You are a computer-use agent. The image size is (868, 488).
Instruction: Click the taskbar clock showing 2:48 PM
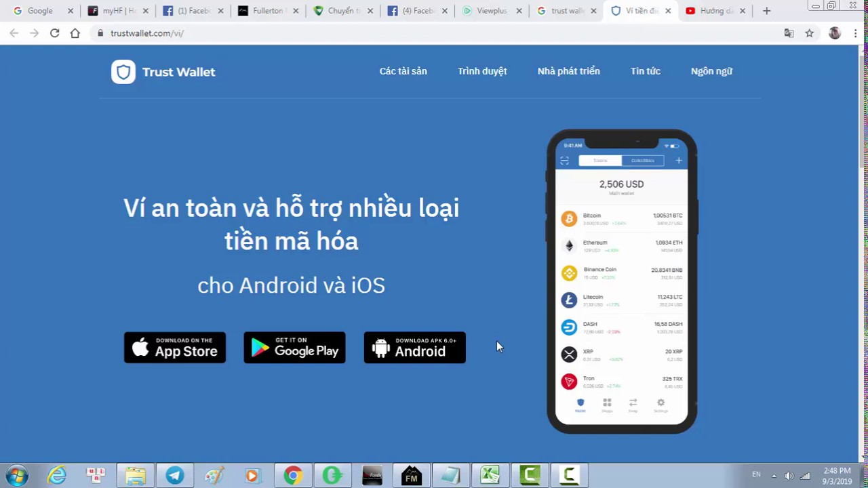click(x=837, y=476)
